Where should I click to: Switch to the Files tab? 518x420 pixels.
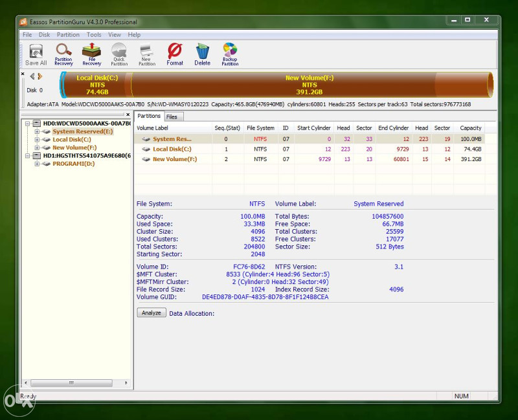click(x=174, y=117)
